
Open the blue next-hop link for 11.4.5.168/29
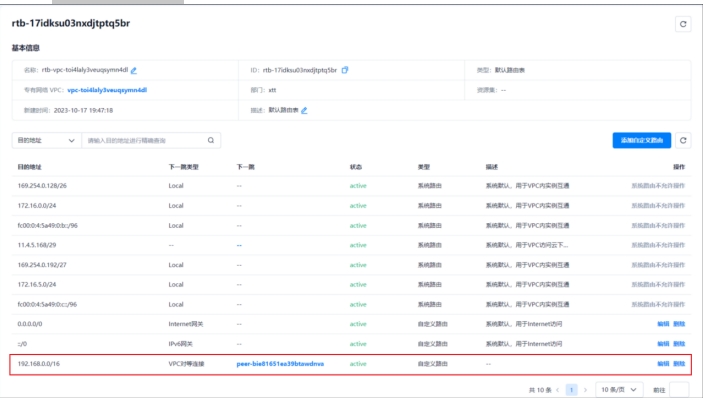click(239, 245)
